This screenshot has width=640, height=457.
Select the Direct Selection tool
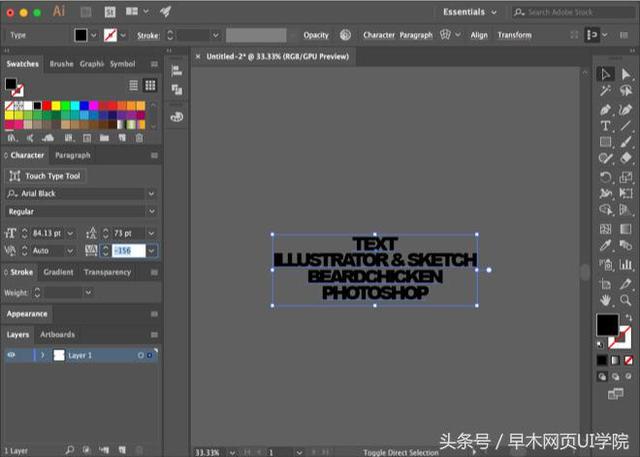pyautogui.click(x=625, y=74)
